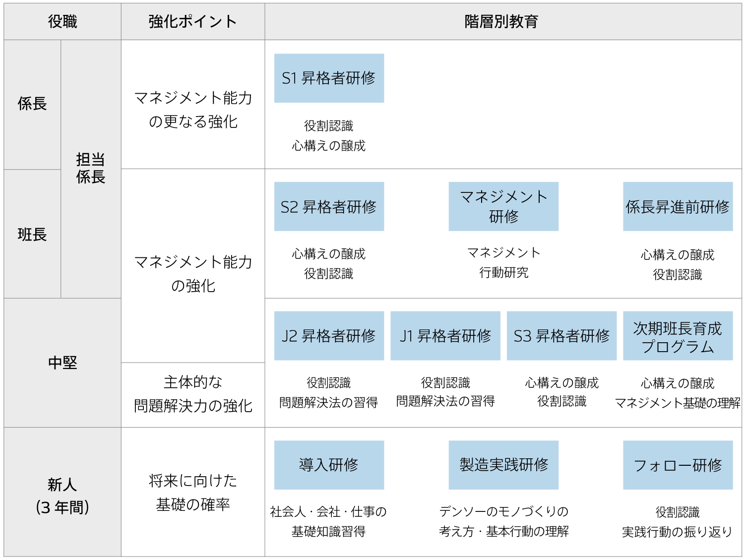
Task: Click the マネジメント能力の更なる強化 cell
Action: (193, 109)
